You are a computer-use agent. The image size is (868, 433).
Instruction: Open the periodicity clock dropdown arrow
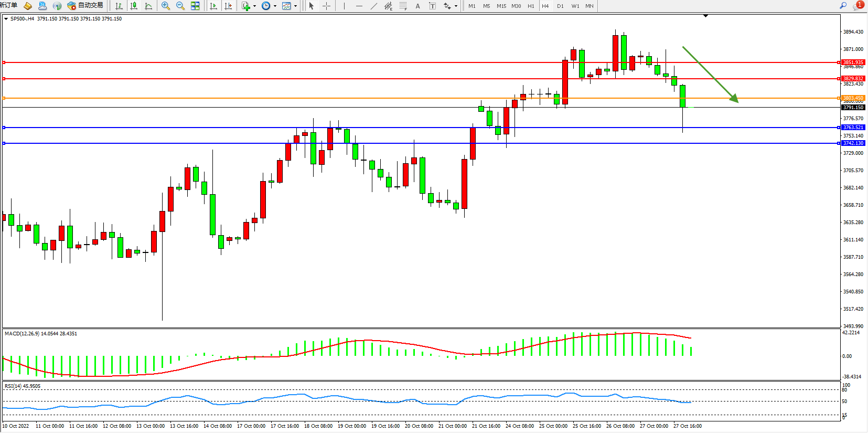(x=275, y=6)
